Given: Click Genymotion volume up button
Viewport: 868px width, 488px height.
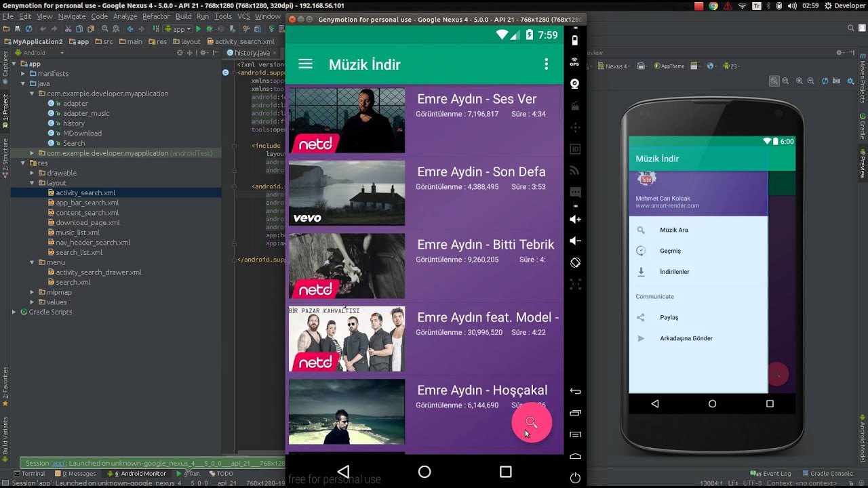Looking at the screenshot, I should tap(575, 219).
